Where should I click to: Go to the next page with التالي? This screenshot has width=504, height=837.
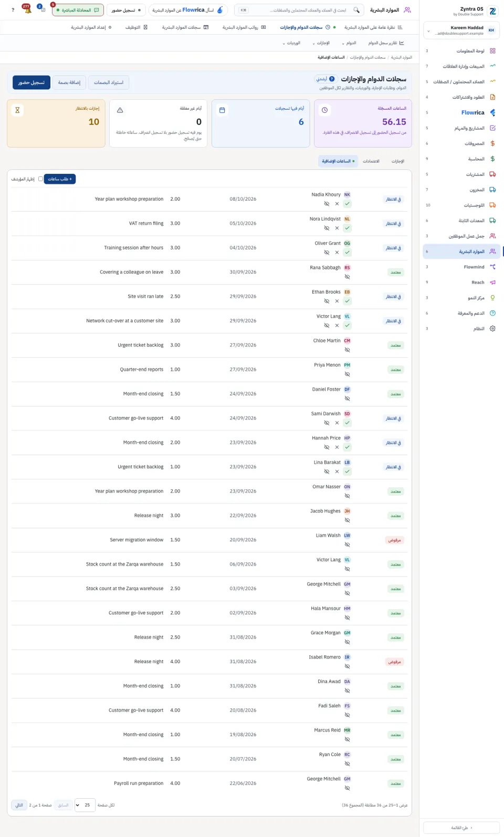click(19, 805)
